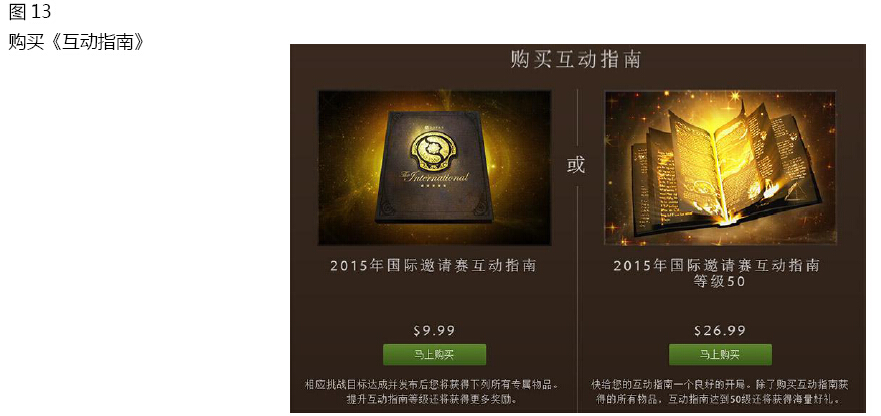Click the right 2015年国际邀请赛互动指南 title
The height and width of the screenshot is (416, 881).
click(x=717, y=265)
